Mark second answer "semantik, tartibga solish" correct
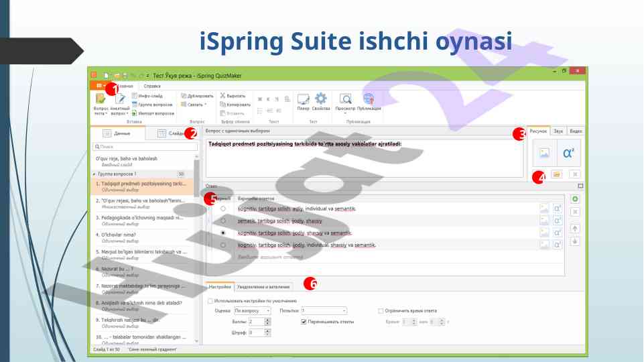The width and height of the screenshot is (644, 362). pyautogui.click(x=223, y=221)
